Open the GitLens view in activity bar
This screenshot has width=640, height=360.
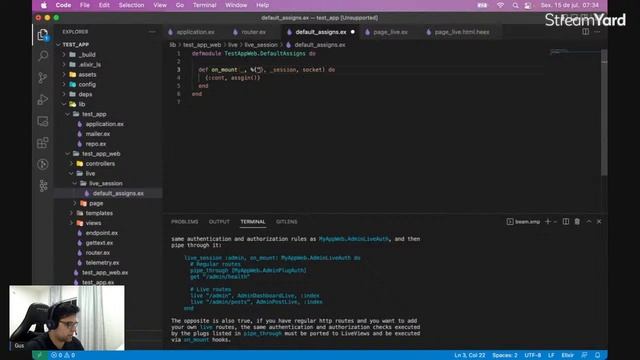click(43, 164)
